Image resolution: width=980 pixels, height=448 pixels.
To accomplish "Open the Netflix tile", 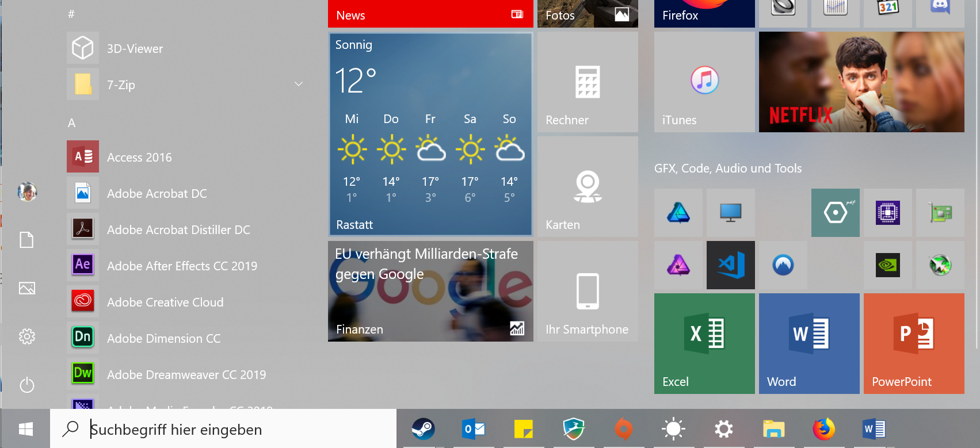I will 861,82.
